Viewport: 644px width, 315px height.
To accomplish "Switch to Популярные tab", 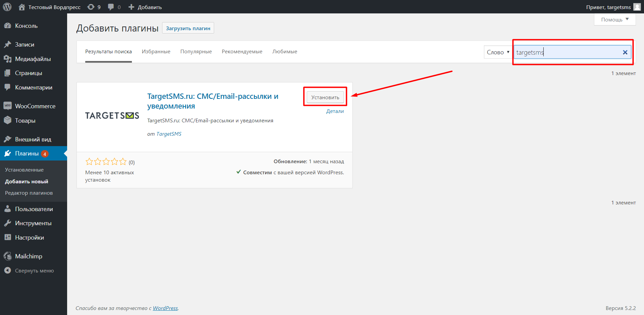I will click(196, 52).
